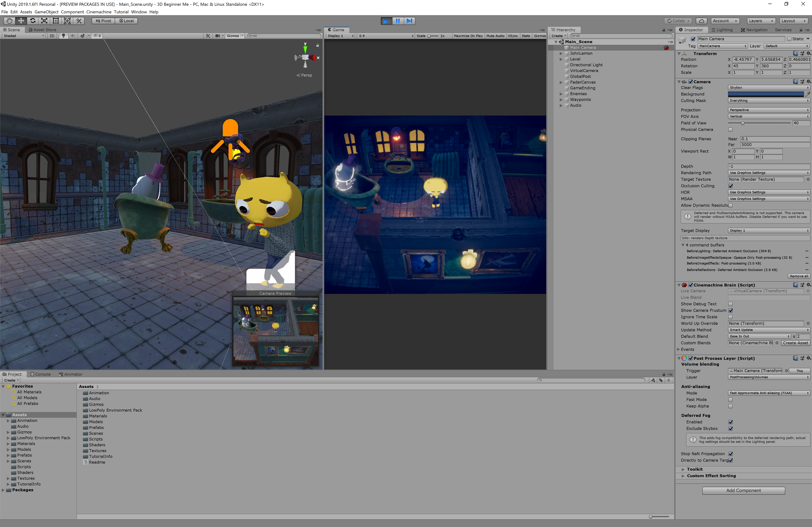Select the Rect transform tool
The image size is (812, 527).
tap(56, 21)
